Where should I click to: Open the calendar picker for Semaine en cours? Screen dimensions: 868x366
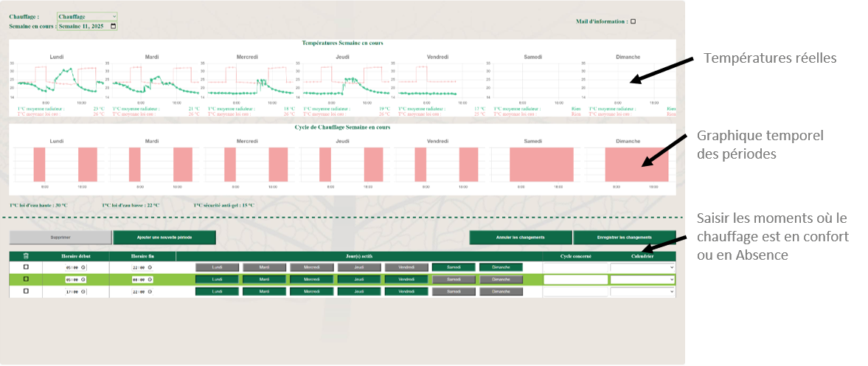pyautogui.click(x=113, y=26)
